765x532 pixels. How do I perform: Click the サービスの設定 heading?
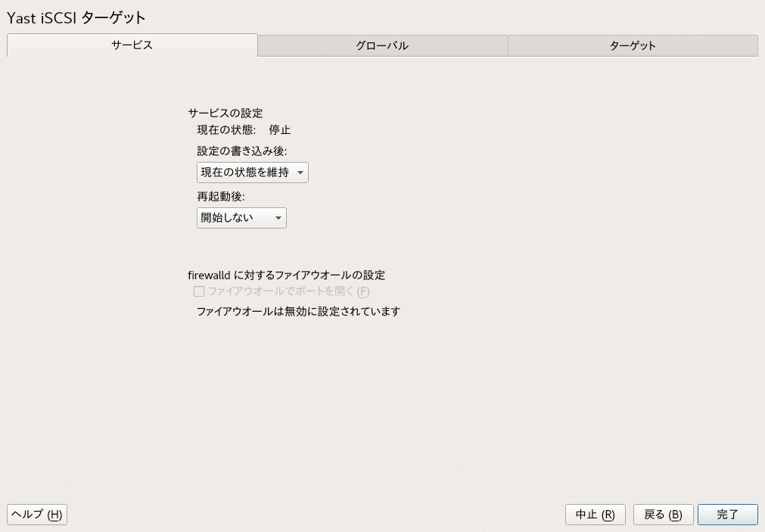coord(225,114)
